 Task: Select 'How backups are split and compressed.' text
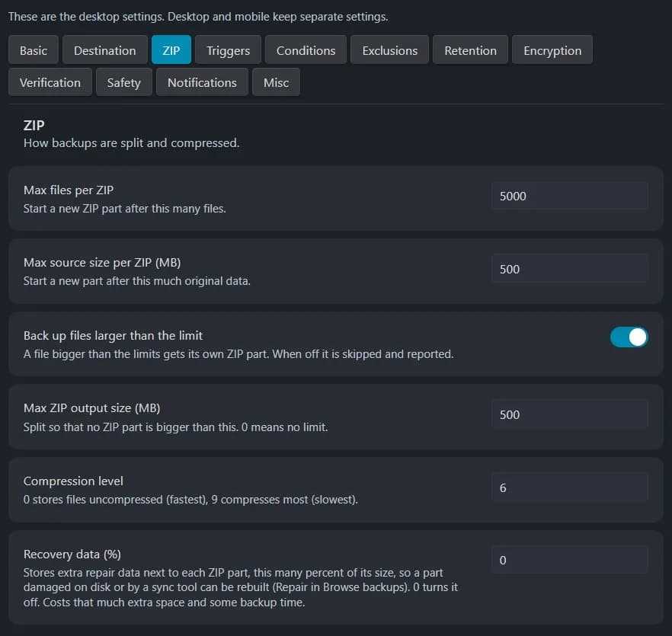132,142
